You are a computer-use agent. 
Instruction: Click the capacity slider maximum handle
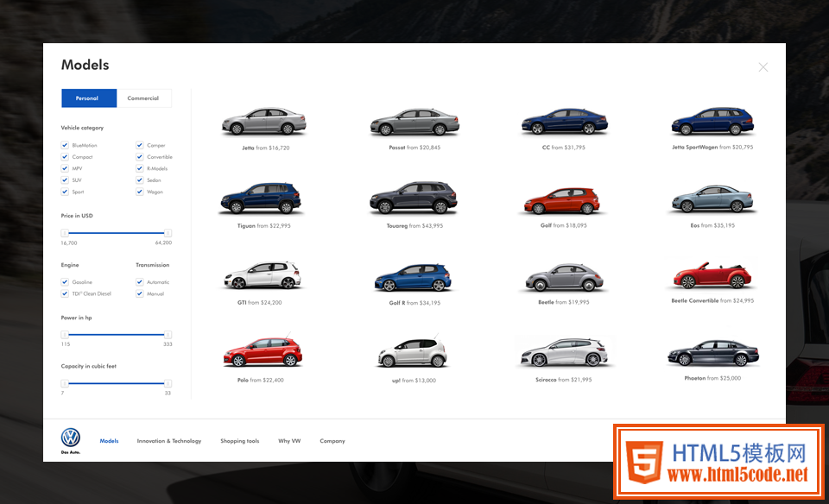168,383
